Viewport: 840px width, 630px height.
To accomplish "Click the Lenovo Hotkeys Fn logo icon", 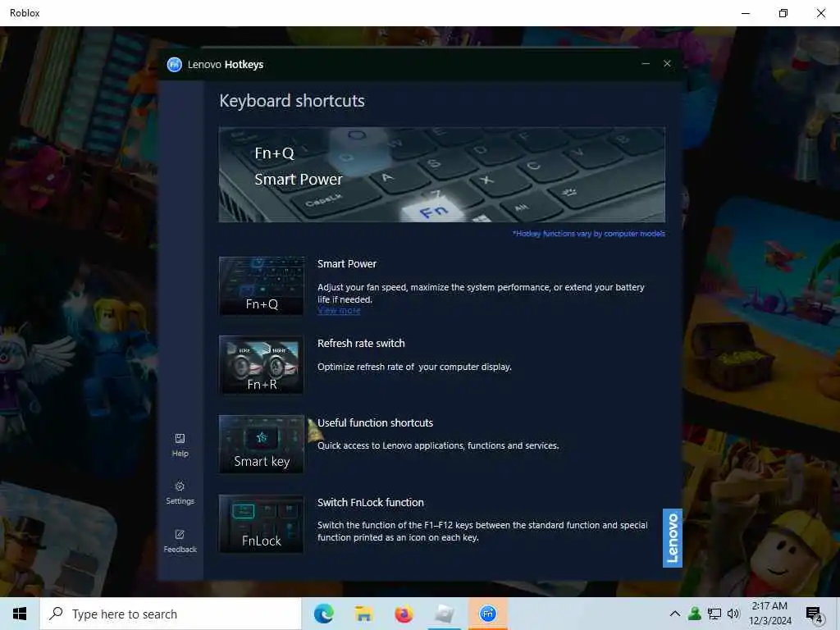I will 174,64.
